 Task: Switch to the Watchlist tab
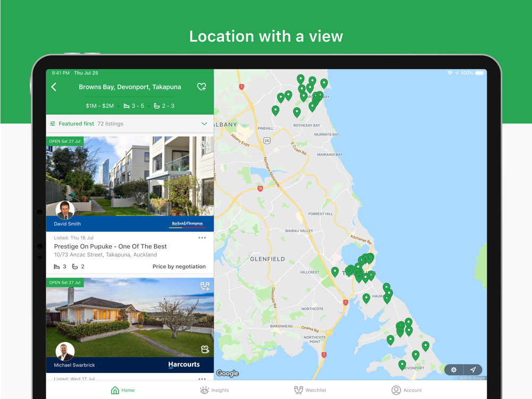[x=310, y=390]
